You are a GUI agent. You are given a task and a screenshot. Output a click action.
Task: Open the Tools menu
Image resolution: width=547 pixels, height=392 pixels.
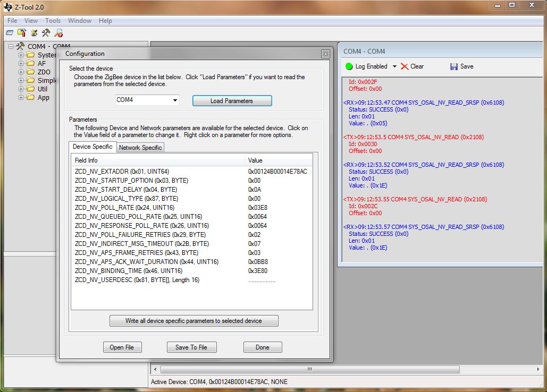tap(53, 21)
